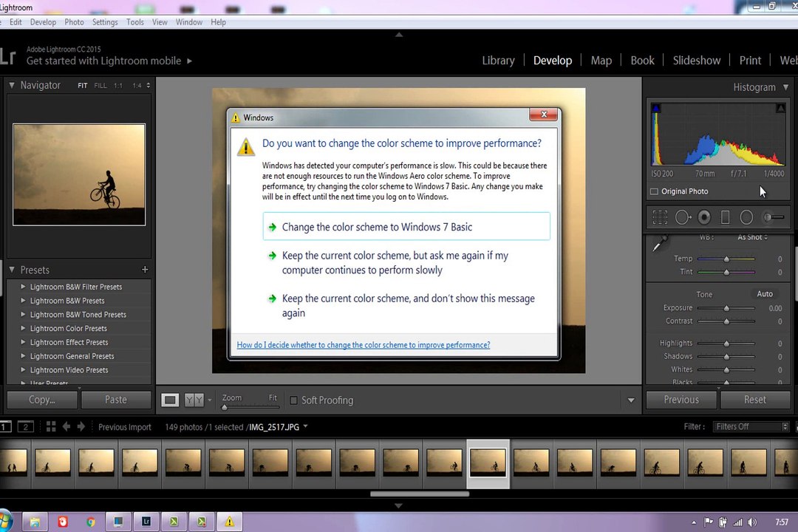Open the Tools menu
This screenshot has width=798, height=532.
(x=135, y=22)
